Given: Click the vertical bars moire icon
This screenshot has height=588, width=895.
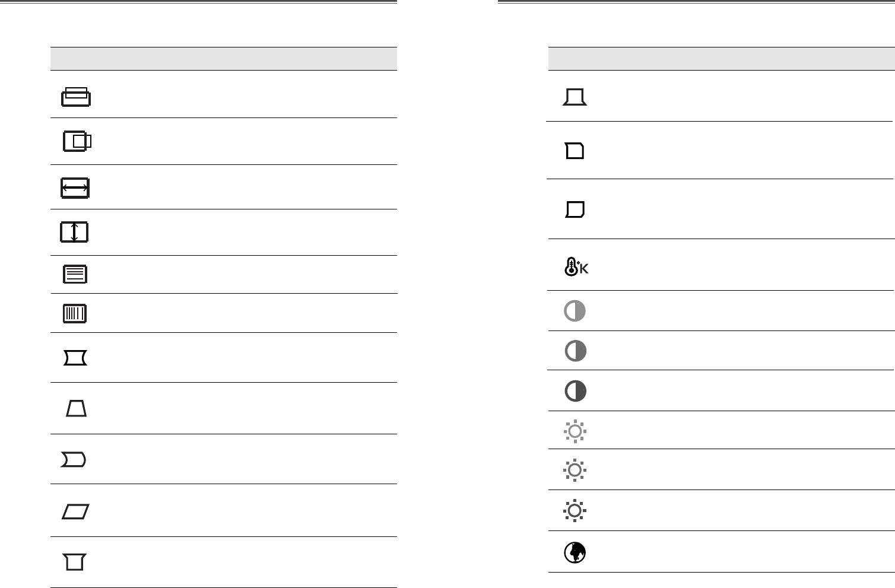Looking at the screenshot, I should click(75, 313).
